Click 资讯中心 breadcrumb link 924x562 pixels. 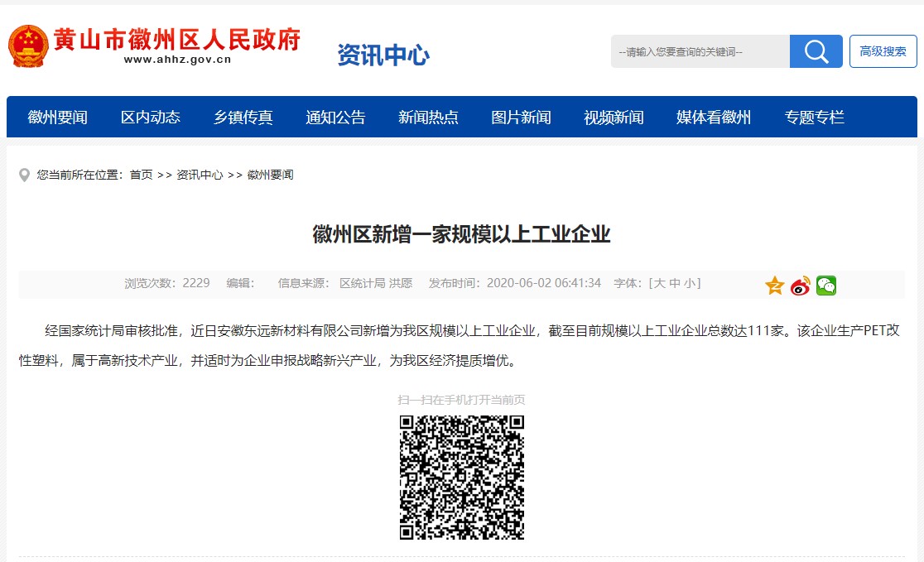click(200, 175)
